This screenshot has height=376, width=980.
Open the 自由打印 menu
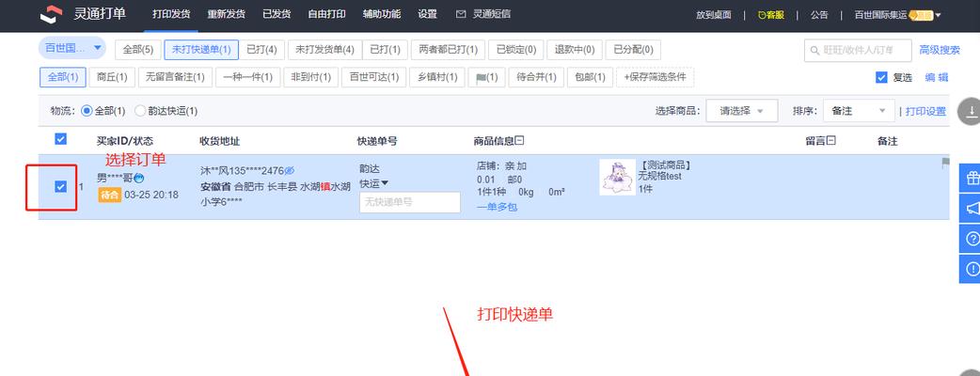click(x=327, y=14)
